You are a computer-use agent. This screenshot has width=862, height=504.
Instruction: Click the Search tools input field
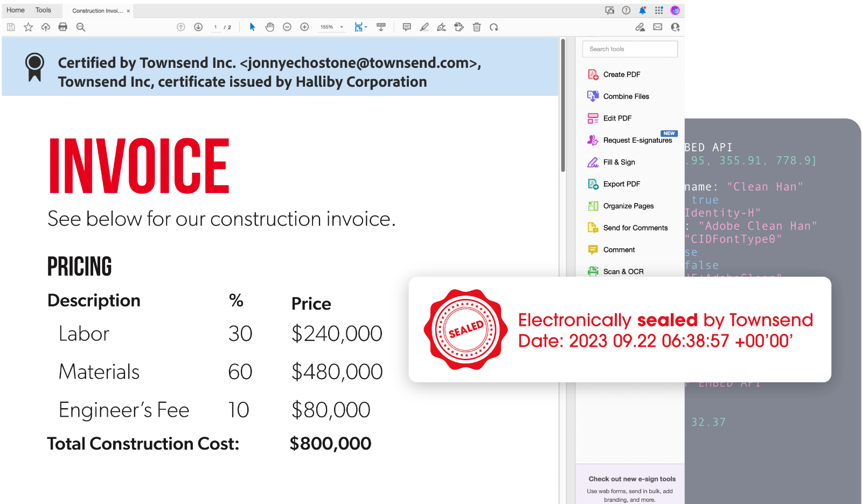(x=630, y=49)
